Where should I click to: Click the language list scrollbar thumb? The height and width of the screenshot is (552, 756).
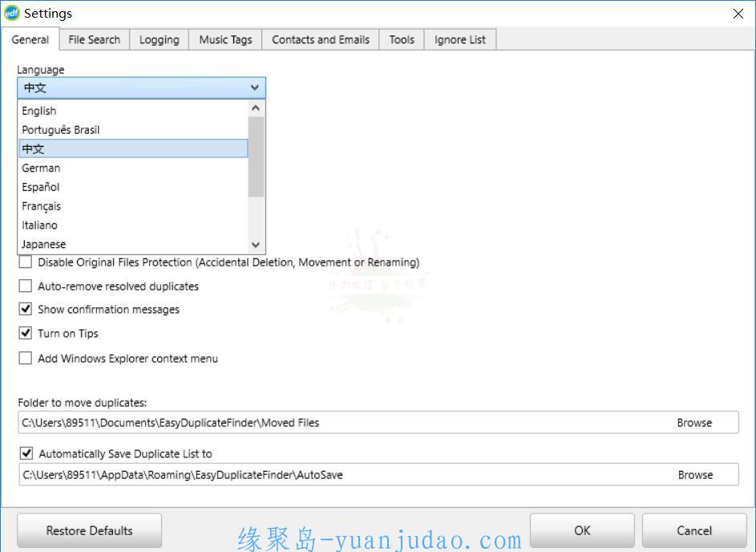pyautogui.click(x=256, y=156)
